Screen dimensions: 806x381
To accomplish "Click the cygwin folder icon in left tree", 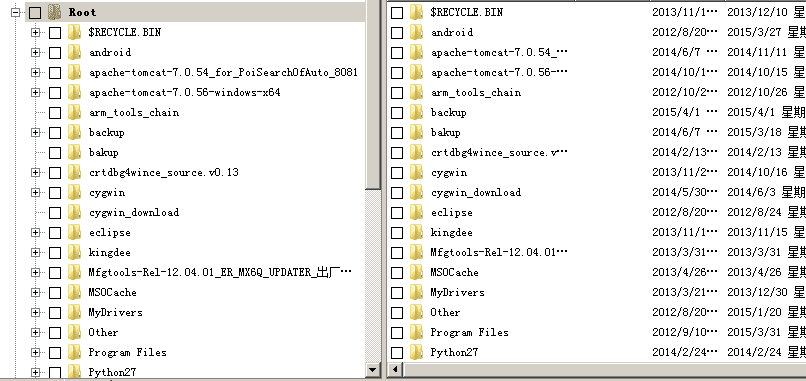I will (75, 192).
